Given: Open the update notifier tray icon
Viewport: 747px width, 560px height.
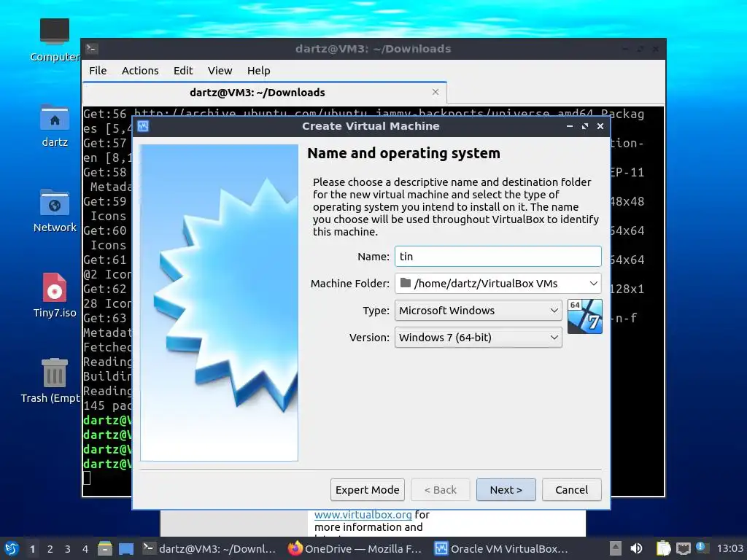Looking at the screenshot, I should [x=701, y=548].
